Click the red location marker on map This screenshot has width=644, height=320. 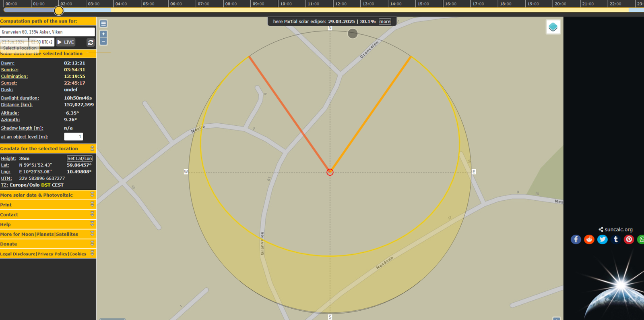coord(330,172)
